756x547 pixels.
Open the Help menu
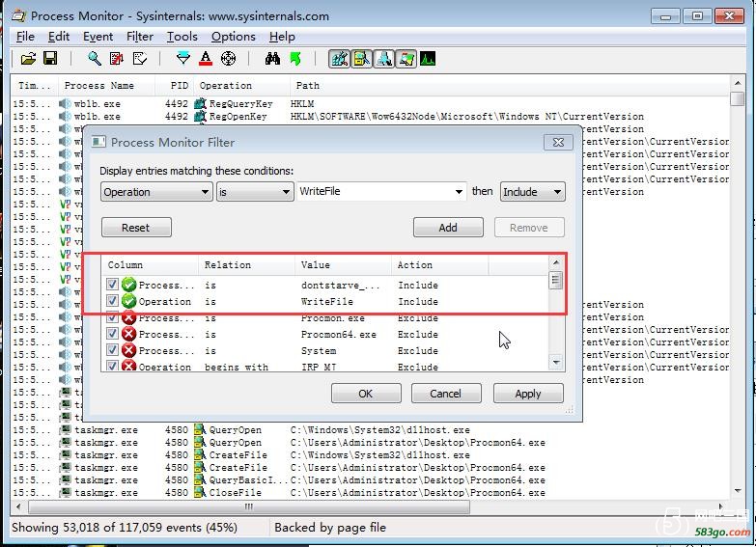(x=282, y=37)
